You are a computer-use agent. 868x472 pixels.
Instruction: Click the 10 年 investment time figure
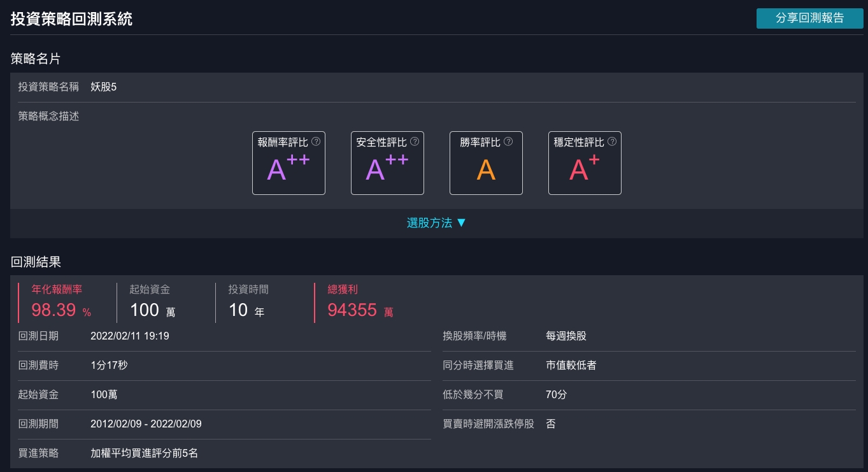tap(246, 311)
